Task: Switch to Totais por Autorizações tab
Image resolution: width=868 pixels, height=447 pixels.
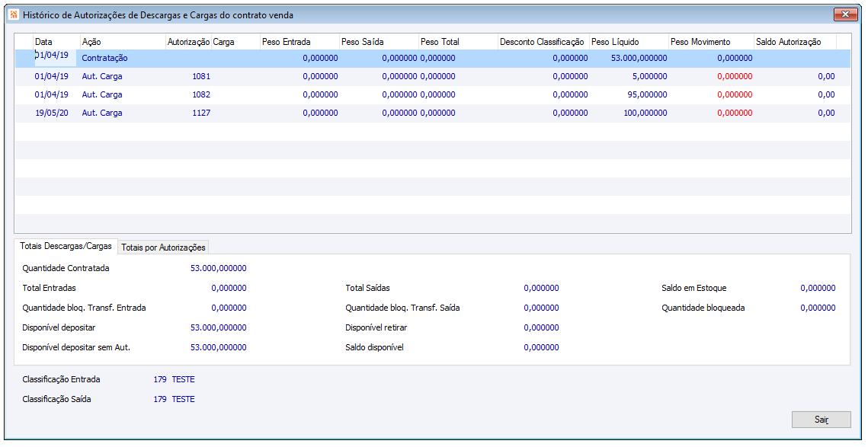Action: coord(163,247)
